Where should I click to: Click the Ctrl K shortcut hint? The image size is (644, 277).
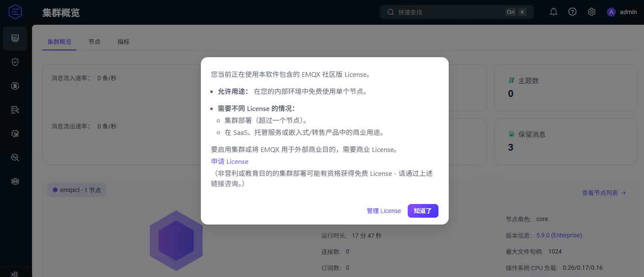516,12
